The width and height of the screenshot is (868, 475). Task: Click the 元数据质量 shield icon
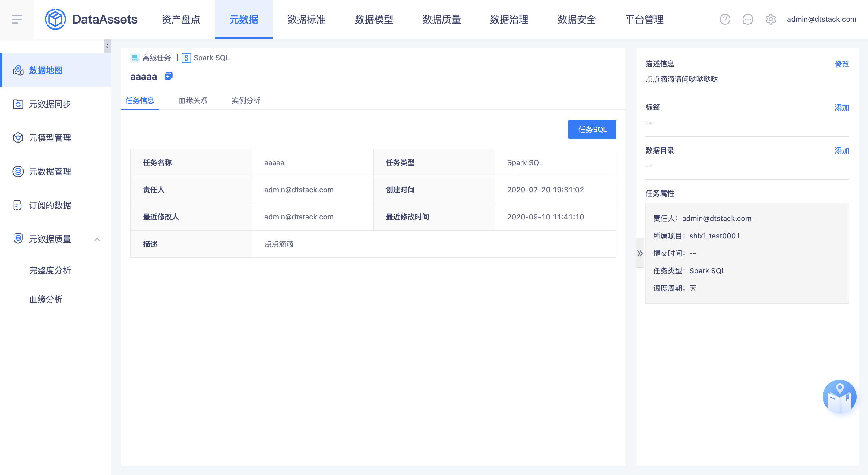pos(18,238)
